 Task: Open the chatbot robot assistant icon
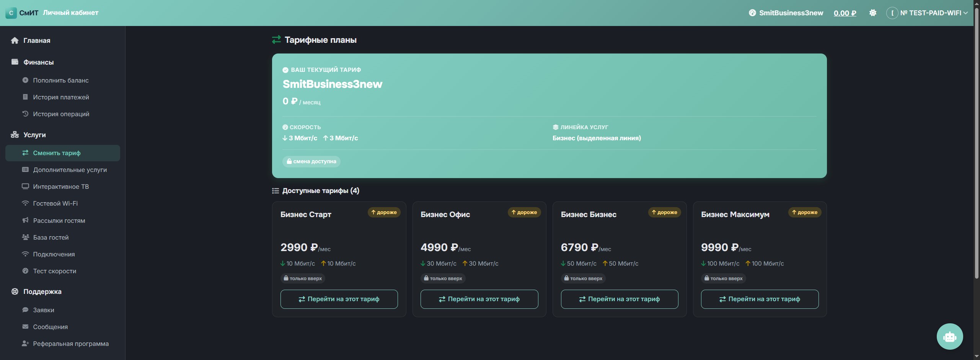(949, 336)
